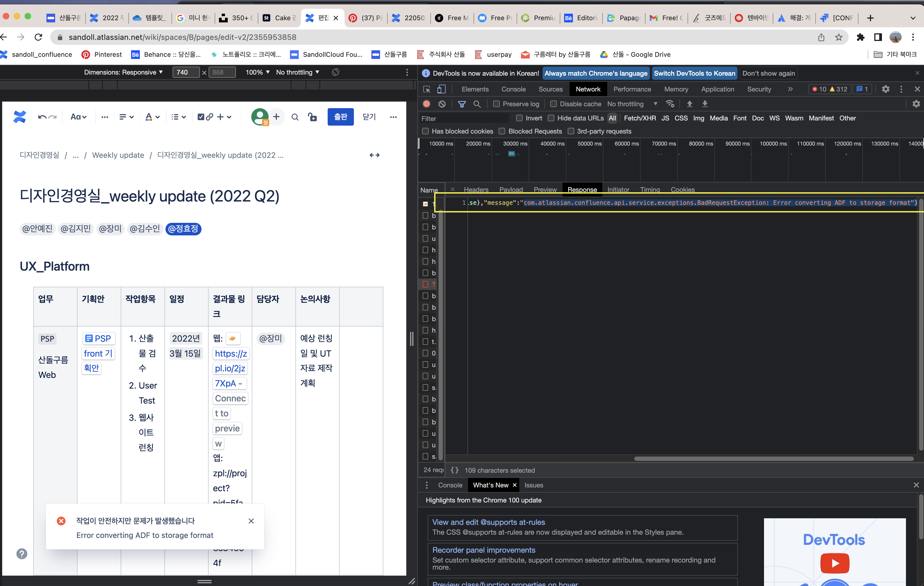Toggle page width arrows icon
Image resolution: width=924 pixels, height=586 pixels.
point(375,155)
